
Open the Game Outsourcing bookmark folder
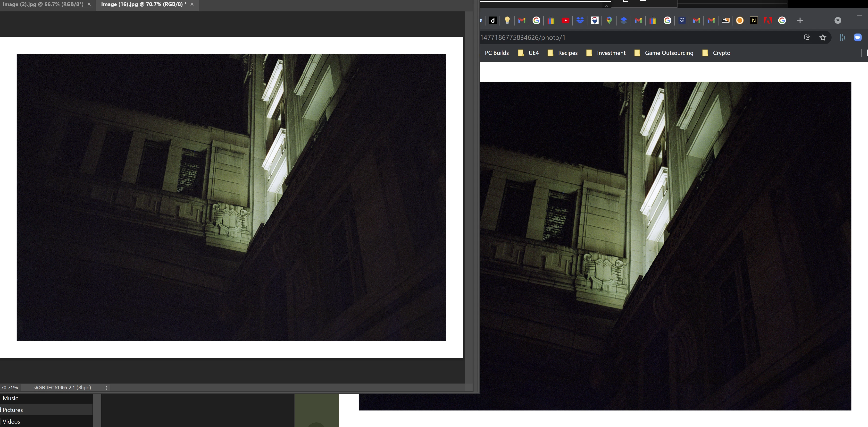[x=668, y=53]
